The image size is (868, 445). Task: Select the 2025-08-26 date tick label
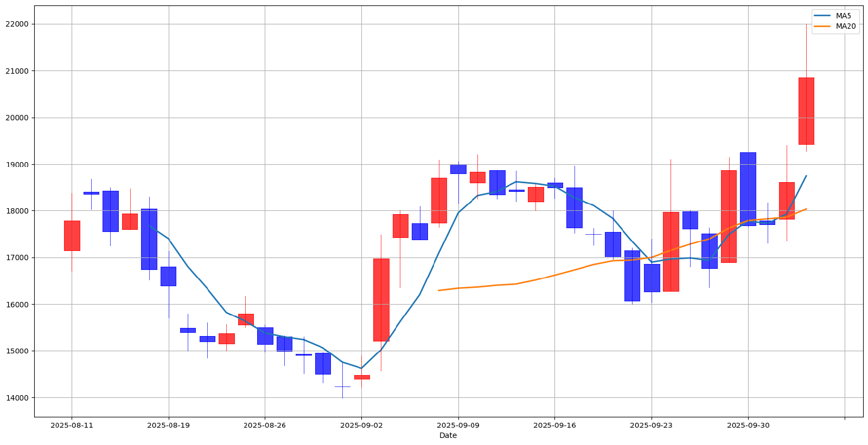[265, 425]
